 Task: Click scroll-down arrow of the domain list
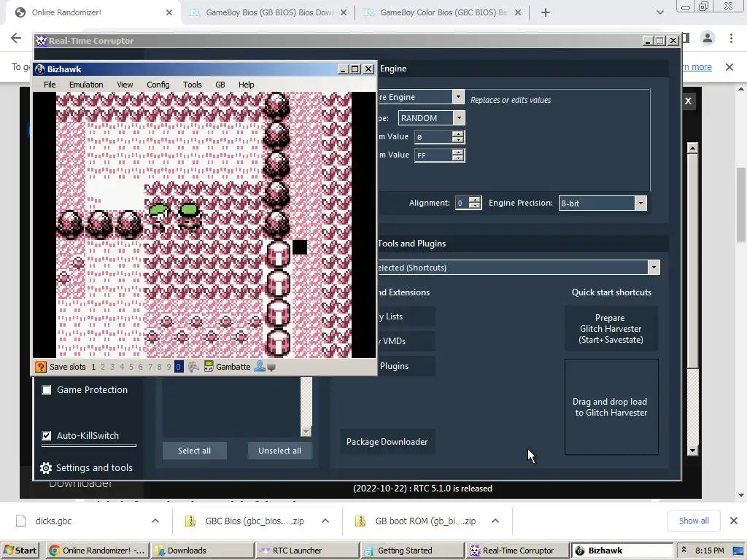tap(306, 432)
